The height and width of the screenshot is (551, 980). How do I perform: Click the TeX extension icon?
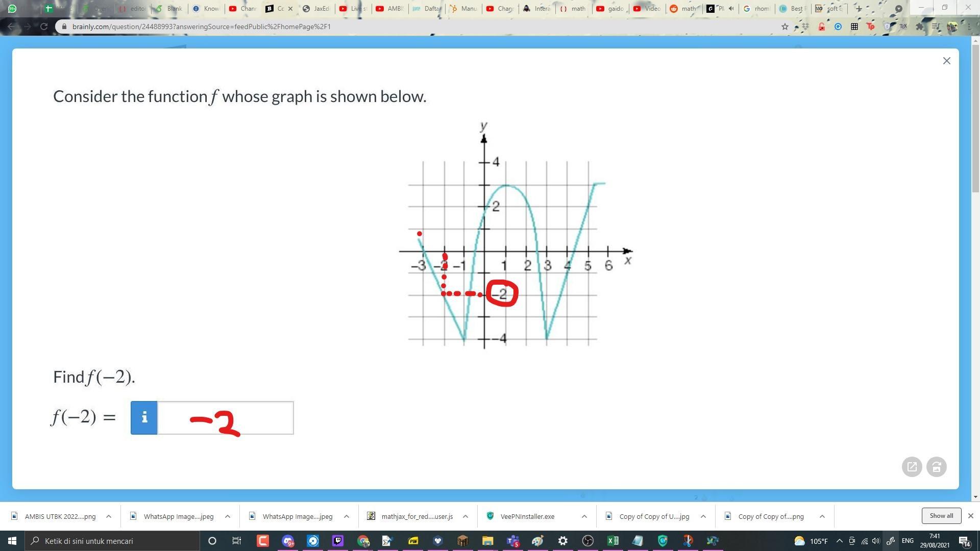(x=903, y=27)
